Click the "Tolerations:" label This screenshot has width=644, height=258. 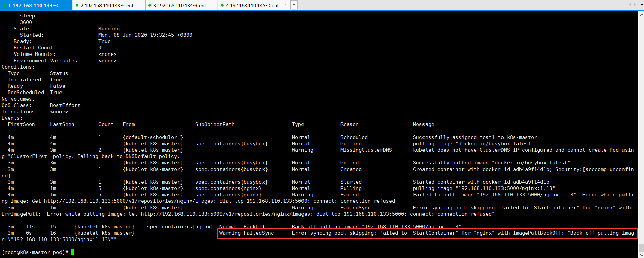20,112
